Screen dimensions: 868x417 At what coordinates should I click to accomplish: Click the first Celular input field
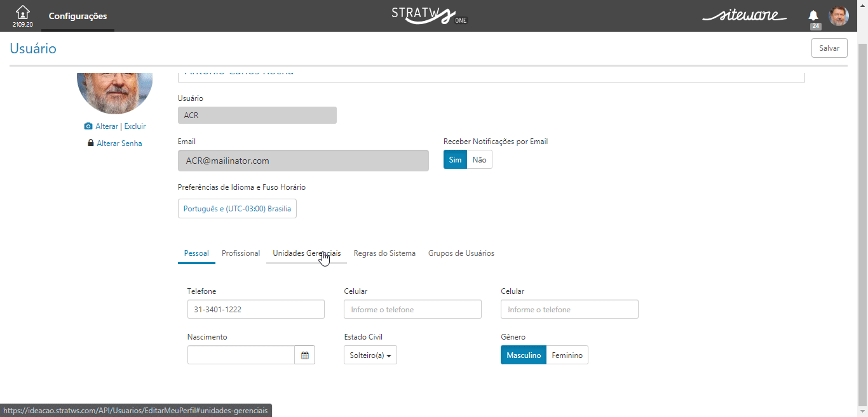[412, 309]
